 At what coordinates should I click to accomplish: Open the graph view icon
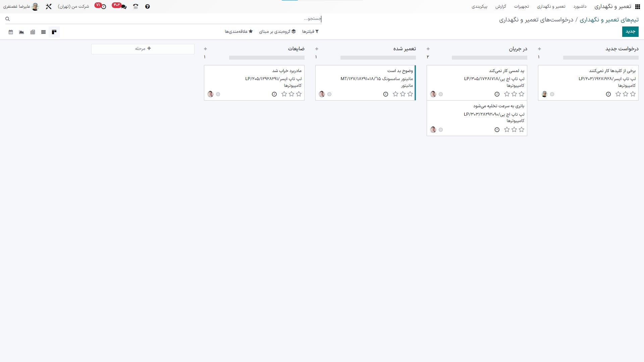click(21, 32)
